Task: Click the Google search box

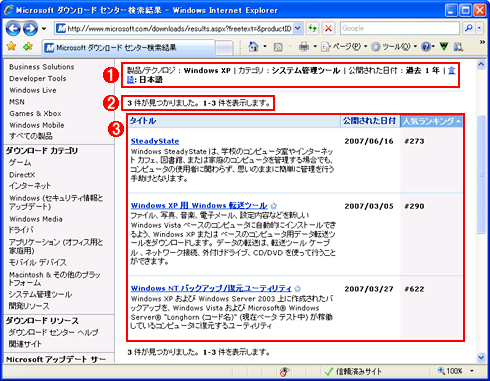Action: [x=400, y=28]
